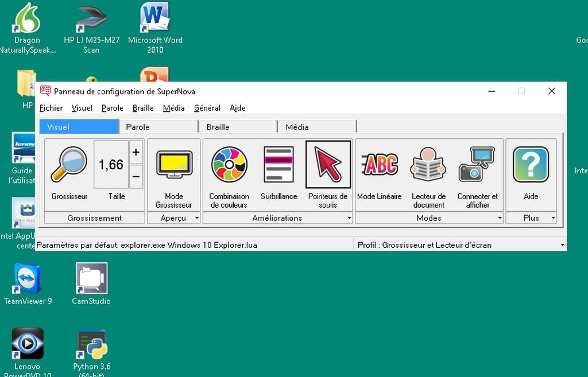This screenshot has height=377, width=588.
Task: Click the 1,66 Taille value field
Action: pos(111,165)
